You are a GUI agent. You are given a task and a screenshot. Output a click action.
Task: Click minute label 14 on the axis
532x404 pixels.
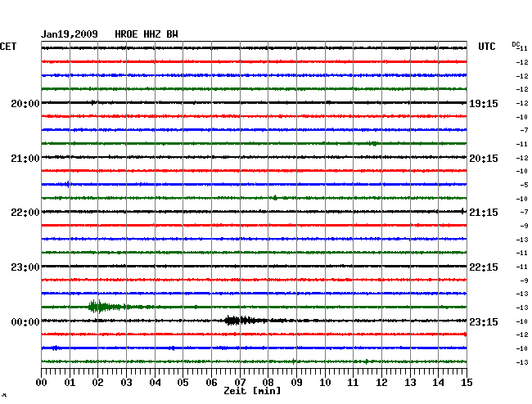tap(438, 383)
